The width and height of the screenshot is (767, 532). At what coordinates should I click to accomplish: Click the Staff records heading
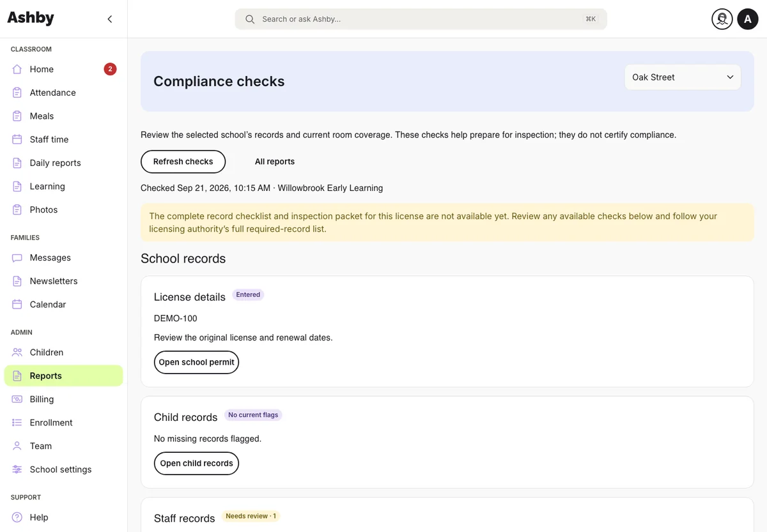184,519
